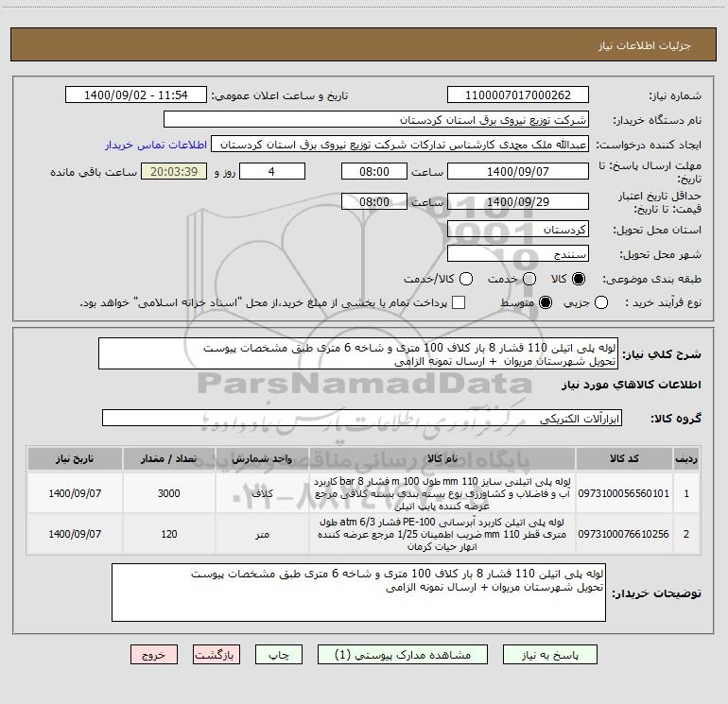The width and height of the screenshot is (728, 704).
Task: Click the شماره نیاز field 1100007017000262
Action: (x=518, y=95)
